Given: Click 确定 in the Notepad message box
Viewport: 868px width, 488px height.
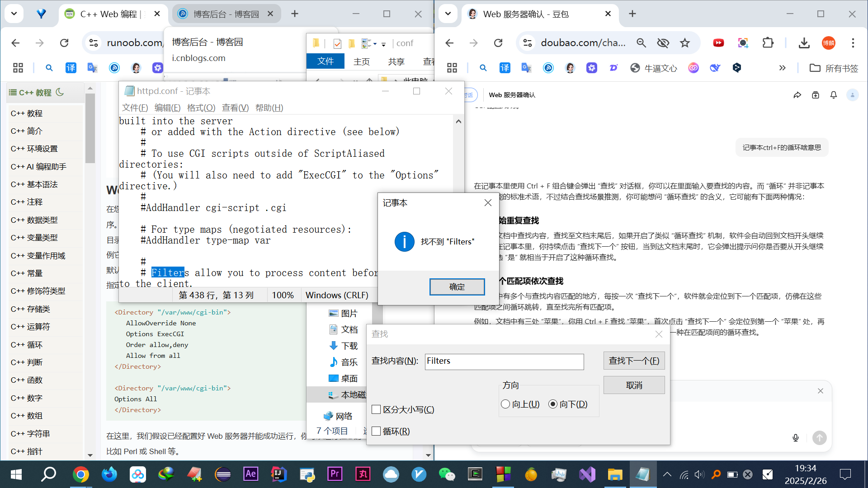Looking at the screenshot, I should coord(457,286).
